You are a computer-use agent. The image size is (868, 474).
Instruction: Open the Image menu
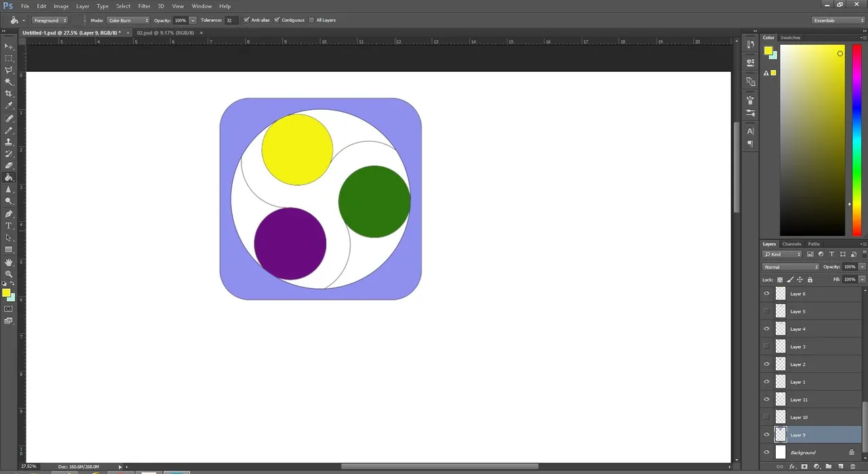[x=61, y=6]
